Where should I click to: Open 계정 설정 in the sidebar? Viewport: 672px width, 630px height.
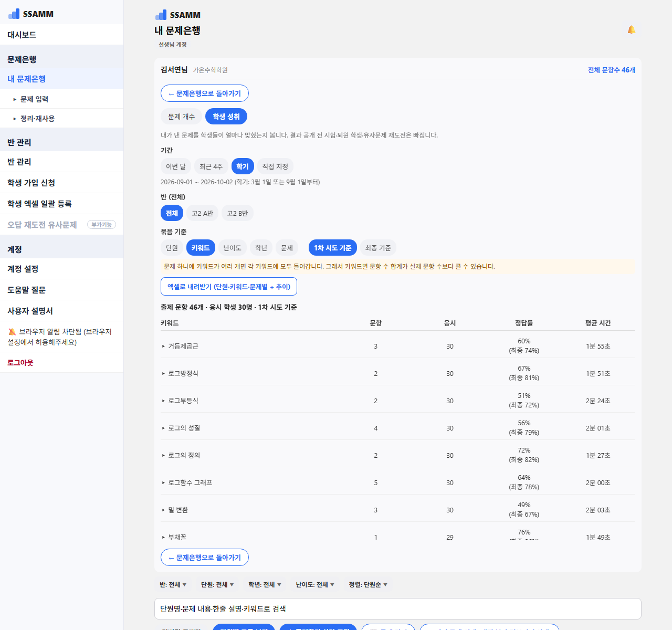tap(61, 269)
